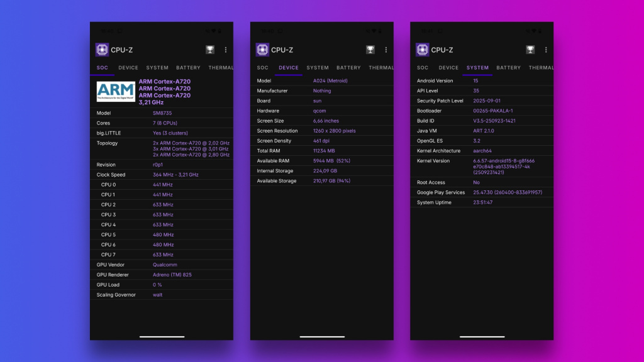
Task: Click bootloader value '00265-PAKALA-1'
Action: coord(493,111)
